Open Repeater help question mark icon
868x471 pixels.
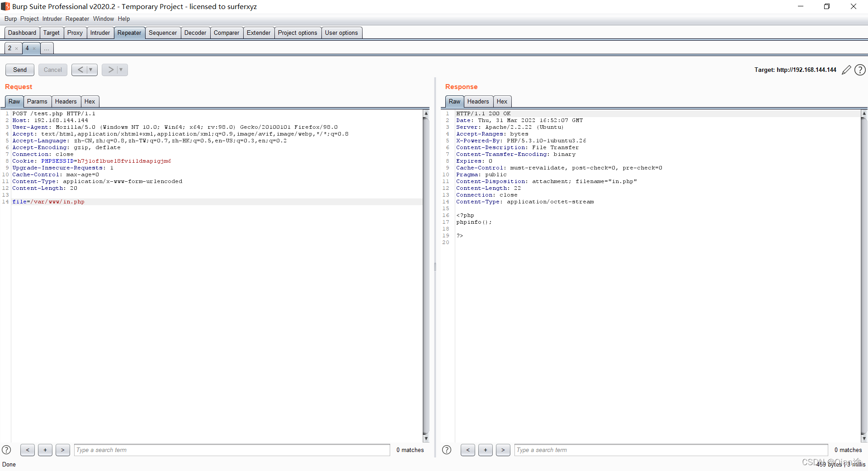860,70
